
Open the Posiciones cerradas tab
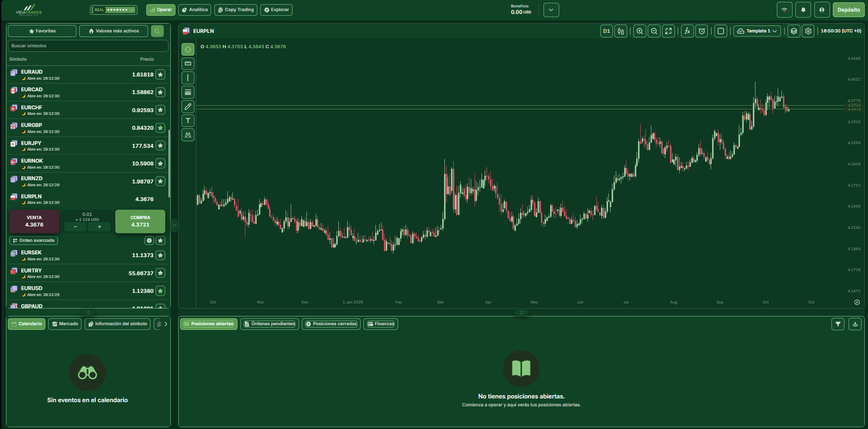pyautogui.click(x=331, y=324)
